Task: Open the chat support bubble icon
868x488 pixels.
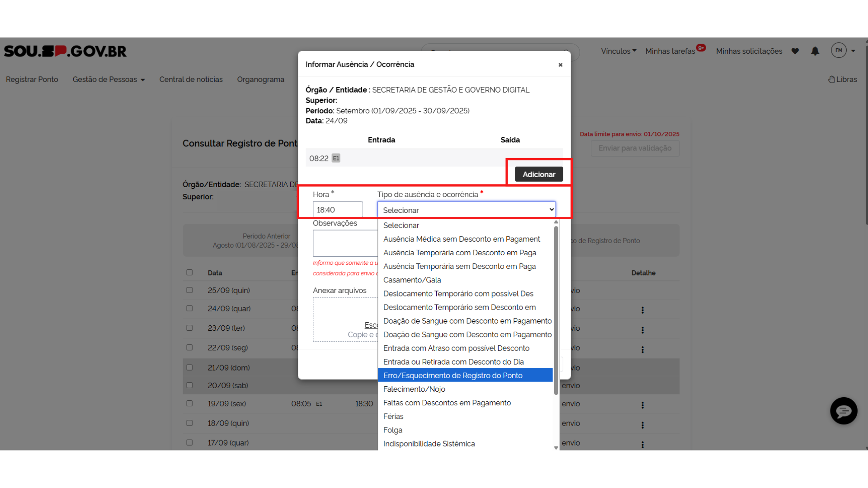Action: pyautogui.click(x=843, y=411)
